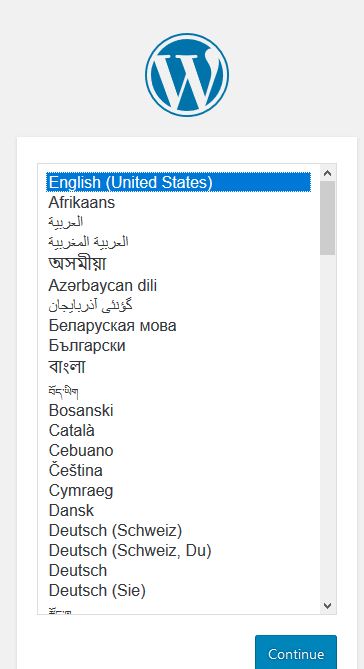Screen dimensions: 364x669
Task: Click the empty scrollbar track below thumb
Action: [328, 426]
